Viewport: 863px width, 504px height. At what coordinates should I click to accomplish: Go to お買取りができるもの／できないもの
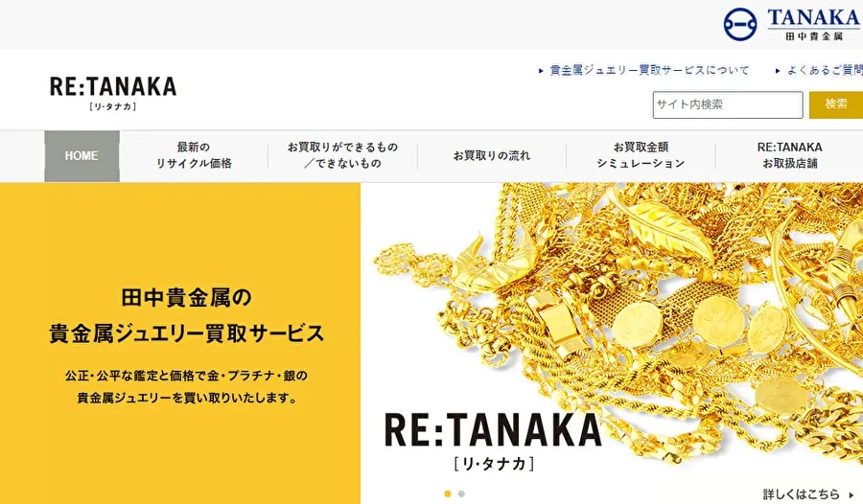point(342,155)
